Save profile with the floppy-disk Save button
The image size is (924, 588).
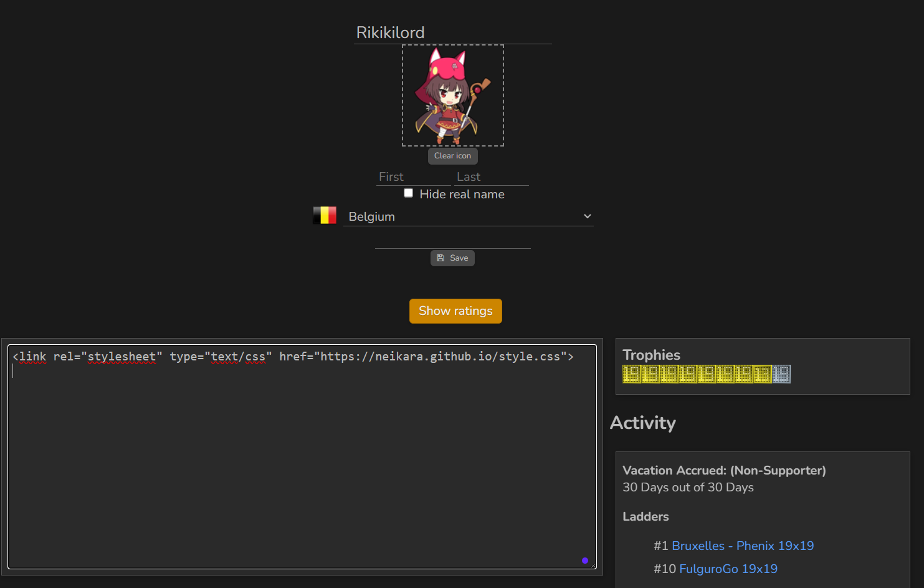click(x=452, y=258)
